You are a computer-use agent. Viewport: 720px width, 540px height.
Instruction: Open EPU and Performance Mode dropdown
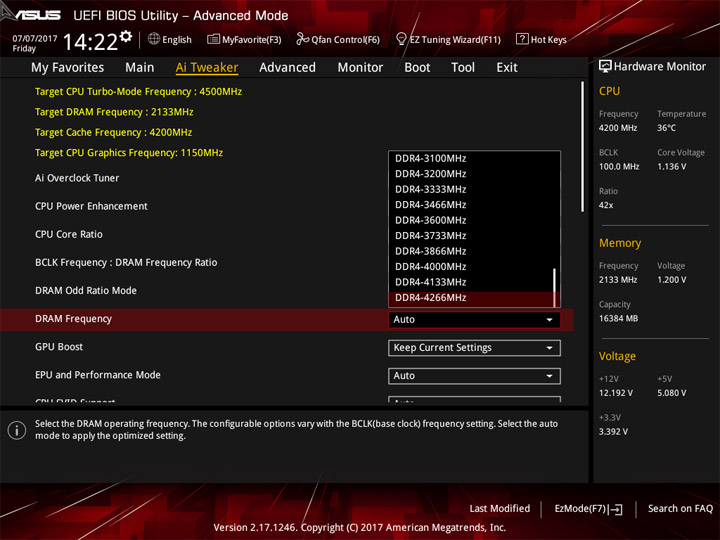pos(474,376)
